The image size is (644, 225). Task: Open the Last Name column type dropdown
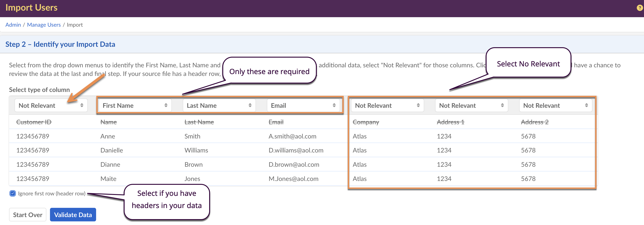(219, 106)
